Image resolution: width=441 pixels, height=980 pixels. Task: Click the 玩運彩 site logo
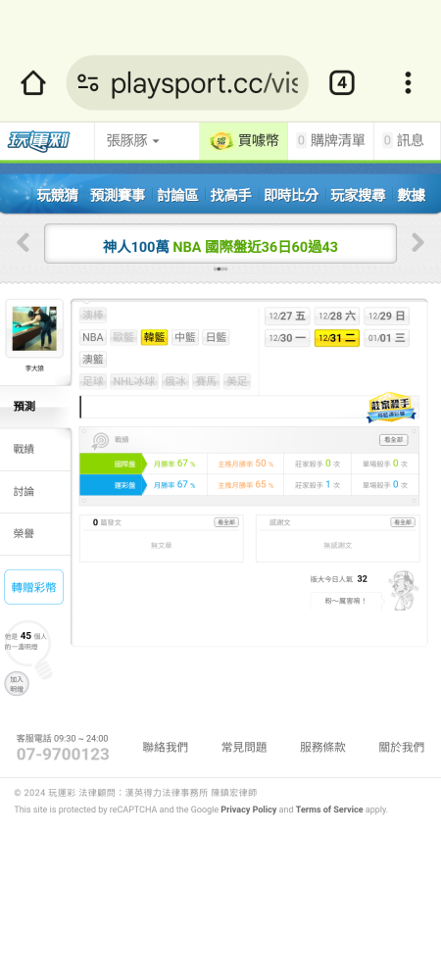[x=39, y=140]
